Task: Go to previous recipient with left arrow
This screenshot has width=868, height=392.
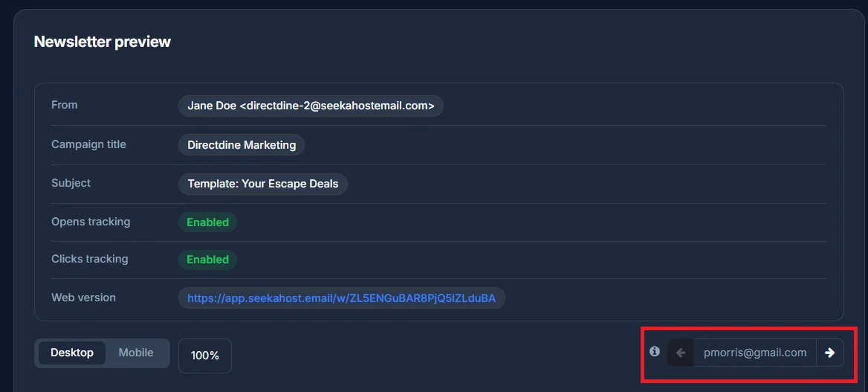Action: [x=681, y=353]
